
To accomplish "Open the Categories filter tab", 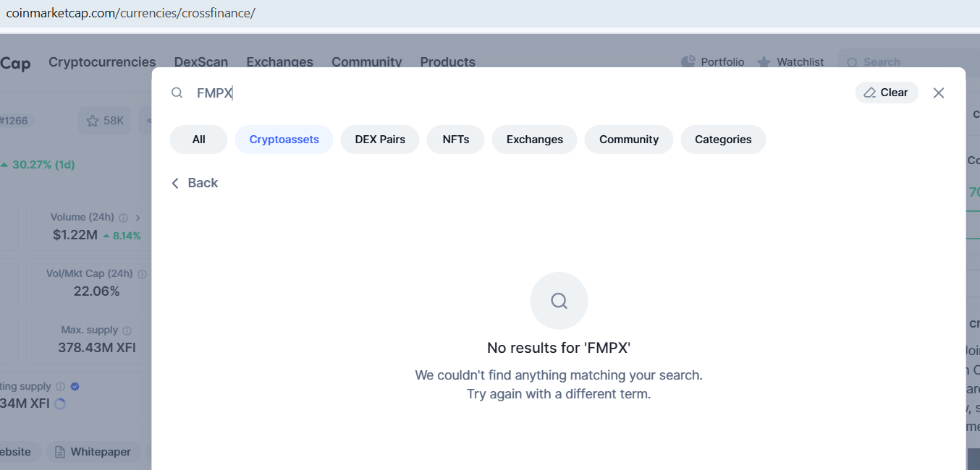I will 723,140.
